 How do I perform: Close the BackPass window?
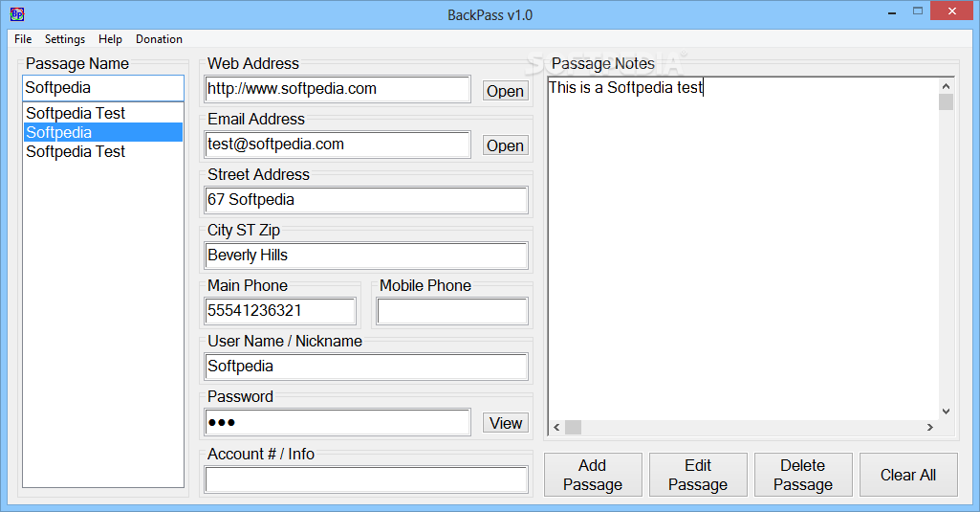pyautogui.click(x=952, y=11)
